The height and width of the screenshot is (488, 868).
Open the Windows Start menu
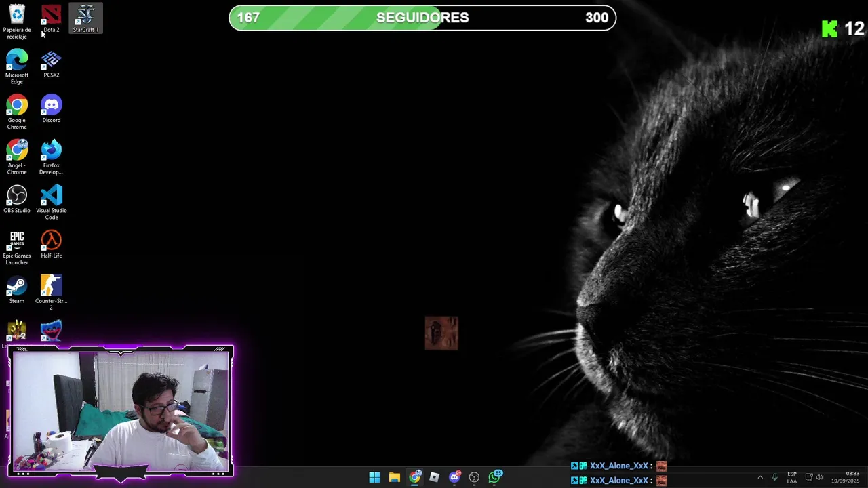[x=374, y=477]
